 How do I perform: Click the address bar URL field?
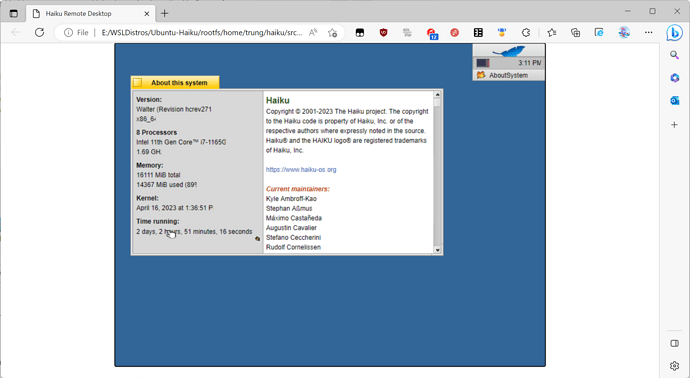click(202, 33)
